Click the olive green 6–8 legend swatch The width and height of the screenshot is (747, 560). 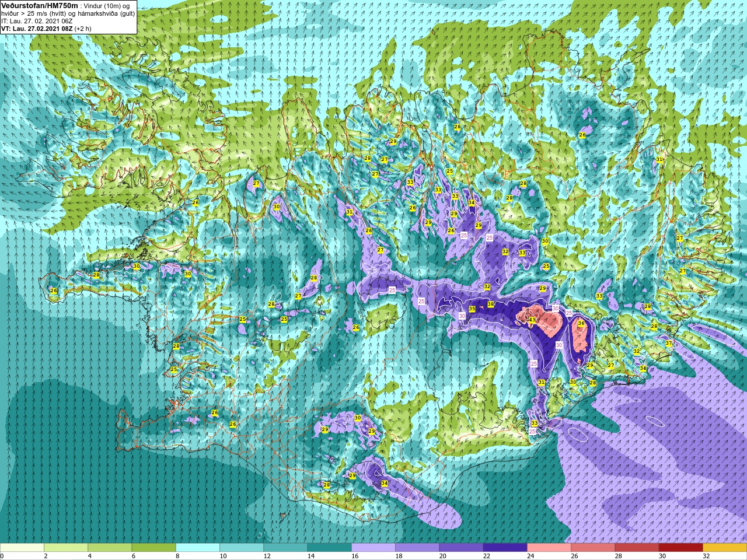(x=153, y=548)
